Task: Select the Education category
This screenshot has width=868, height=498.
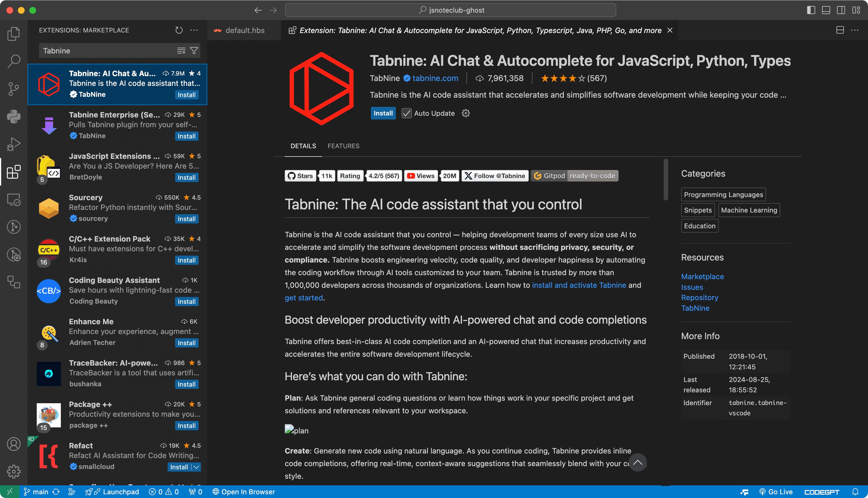Action: click(700, 226)
